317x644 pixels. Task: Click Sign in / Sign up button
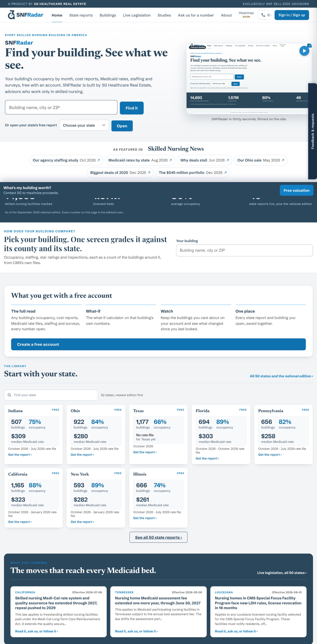coord(291,15)
